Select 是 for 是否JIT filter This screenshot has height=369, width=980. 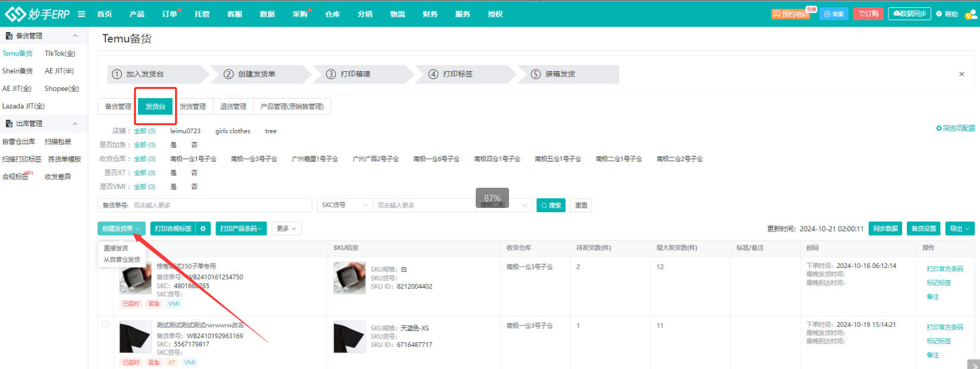point(174,173)
